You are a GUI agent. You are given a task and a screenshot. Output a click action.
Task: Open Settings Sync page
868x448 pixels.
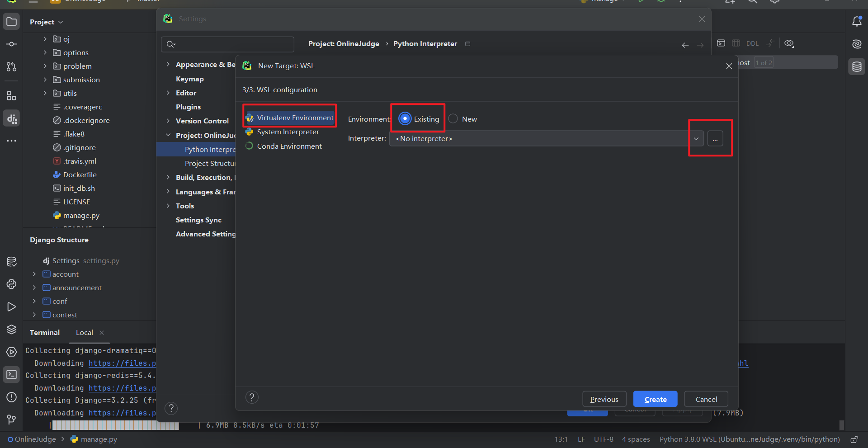198,220
